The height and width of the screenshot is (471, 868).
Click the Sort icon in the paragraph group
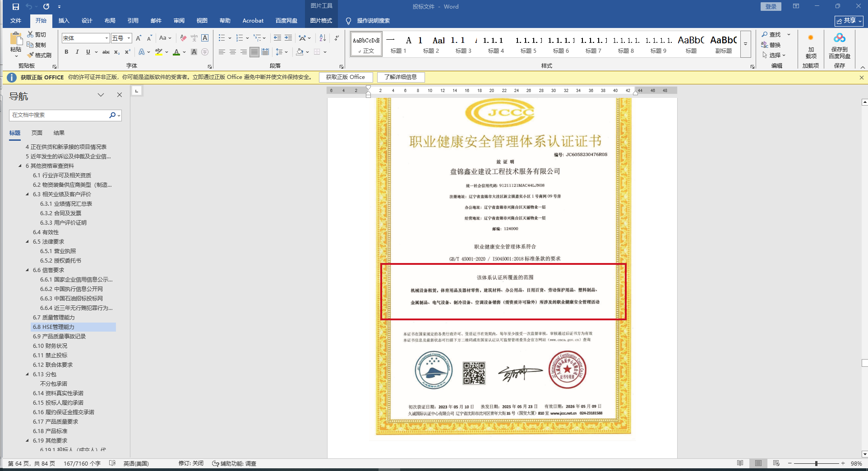[x=323, y=38]
